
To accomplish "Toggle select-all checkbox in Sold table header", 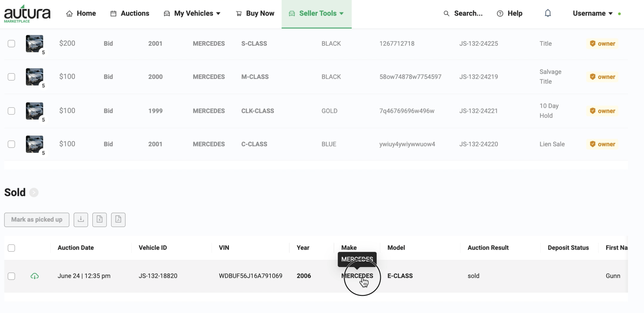I will (11, 248).
